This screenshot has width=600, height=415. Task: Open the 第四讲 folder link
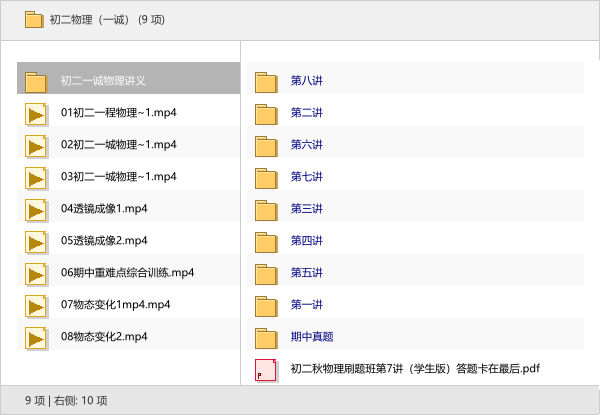pyautogui.click(x=306, y=241)
